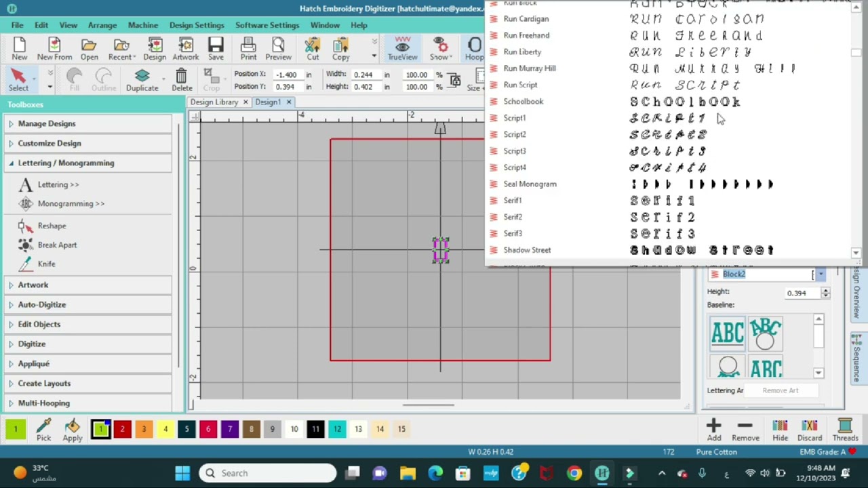Copy the selection with the Copy icon
Screen dimensions: 868x488
tap(340, 49)
